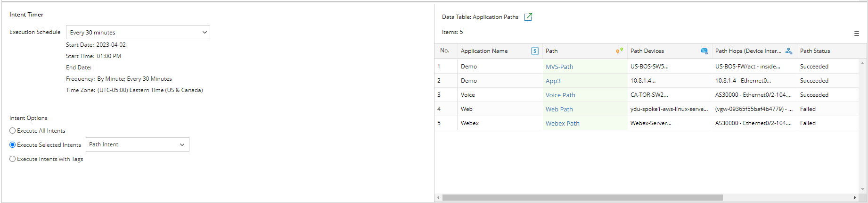Open the Voice Path link
The image size is (868, 203).
pyautogui.click(x=560, y=95)
